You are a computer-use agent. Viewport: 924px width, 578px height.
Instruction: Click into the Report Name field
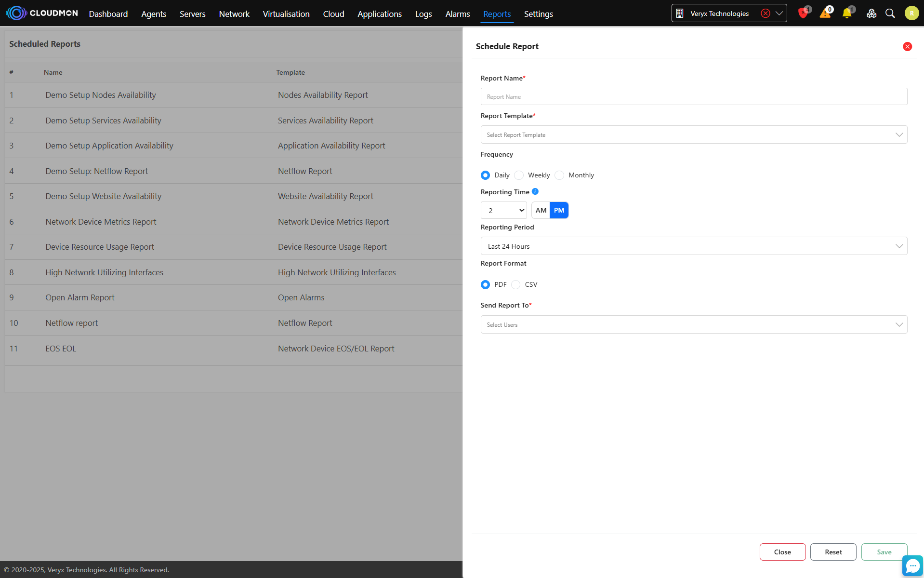tap(694, 97)
